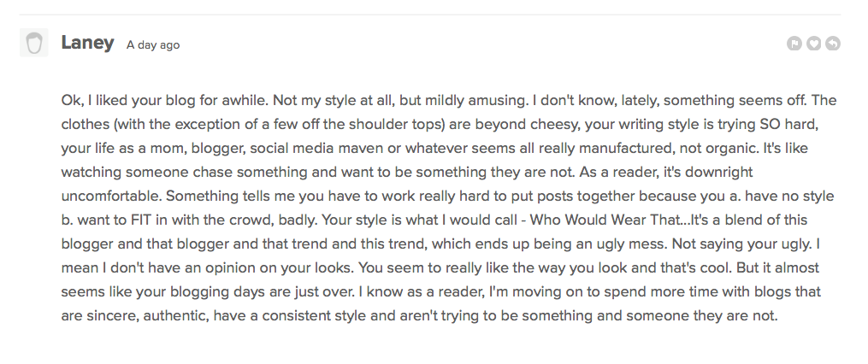Screen dimensions: 868x364
Task: Like Laney's comment with the heart icon
Action: pos(814,43)
